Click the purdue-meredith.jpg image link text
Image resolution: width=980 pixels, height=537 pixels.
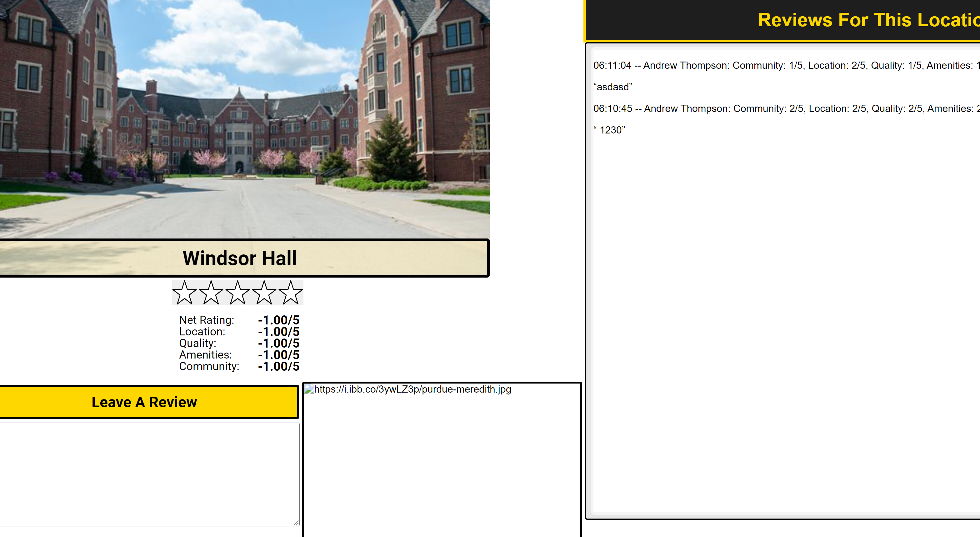[x=412, y=389]
